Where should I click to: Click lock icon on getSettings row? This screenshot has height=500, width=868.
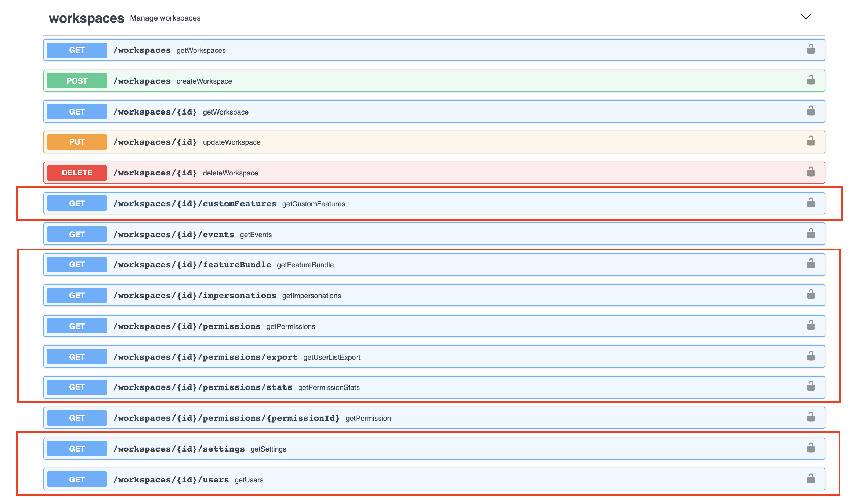click(x=811, y=448)
